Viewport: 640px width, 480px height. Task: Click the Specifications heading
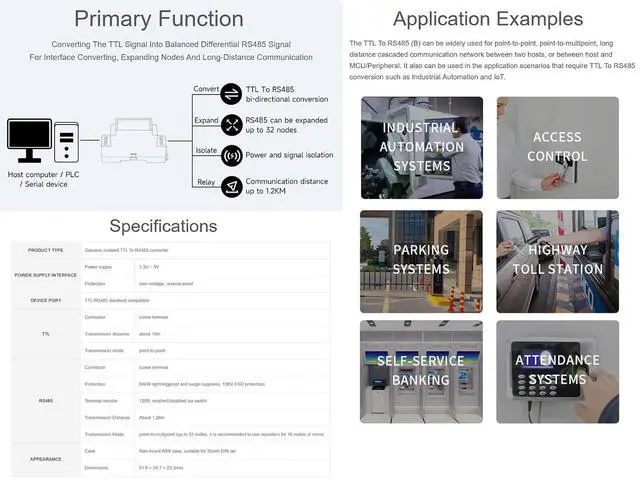163,226
